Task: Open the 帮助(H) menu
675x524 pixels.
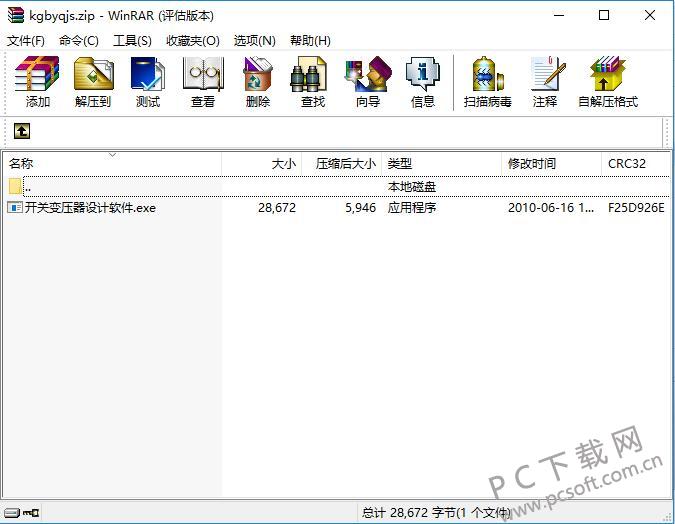Action: pos(310,40)
